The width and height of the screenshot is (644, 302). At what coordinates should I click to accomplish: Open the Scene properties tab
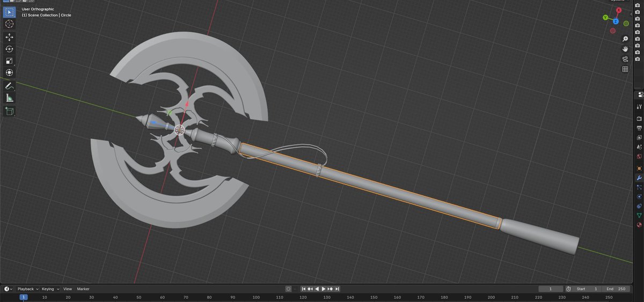[639, 148]
